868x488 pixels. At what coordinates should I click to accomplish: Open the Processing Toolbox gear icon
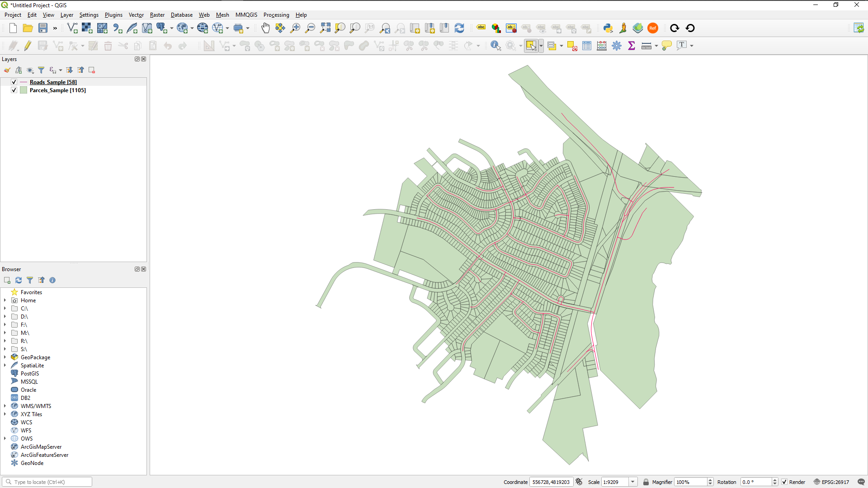pos(617,46)
